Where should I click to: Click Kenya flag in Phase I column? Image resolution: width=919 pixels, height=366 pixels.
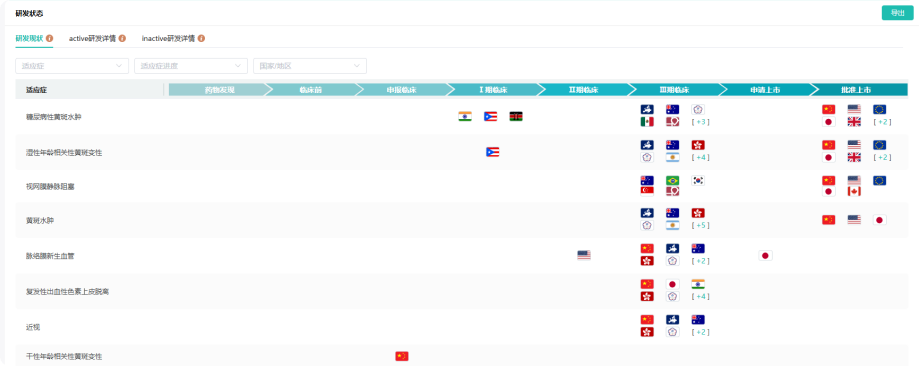tap(516, 116)
